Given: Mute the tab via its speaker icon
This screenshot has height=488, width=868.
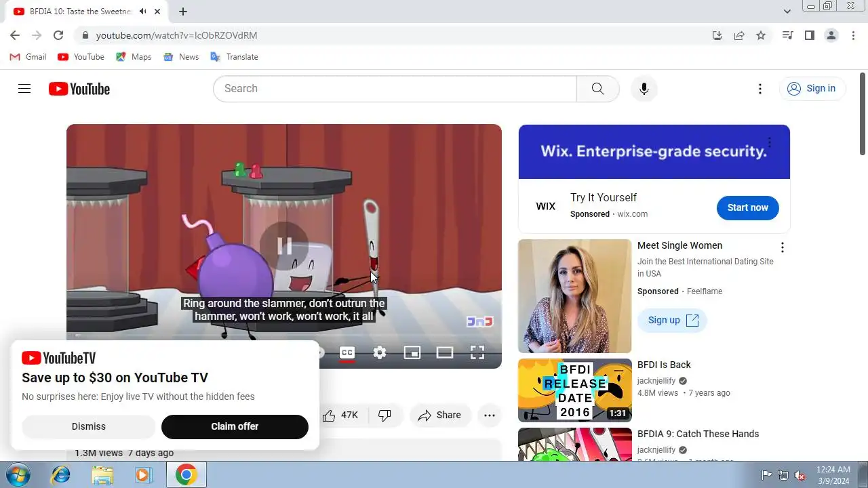Looking at the screenshot, I should 142,12.
